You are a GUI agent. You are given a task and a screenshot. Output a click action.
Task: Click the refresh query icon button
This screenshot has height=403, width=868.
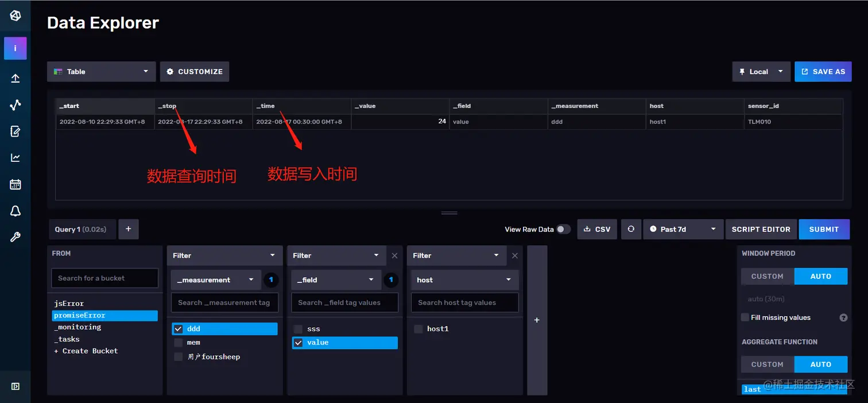pos(631,229)
